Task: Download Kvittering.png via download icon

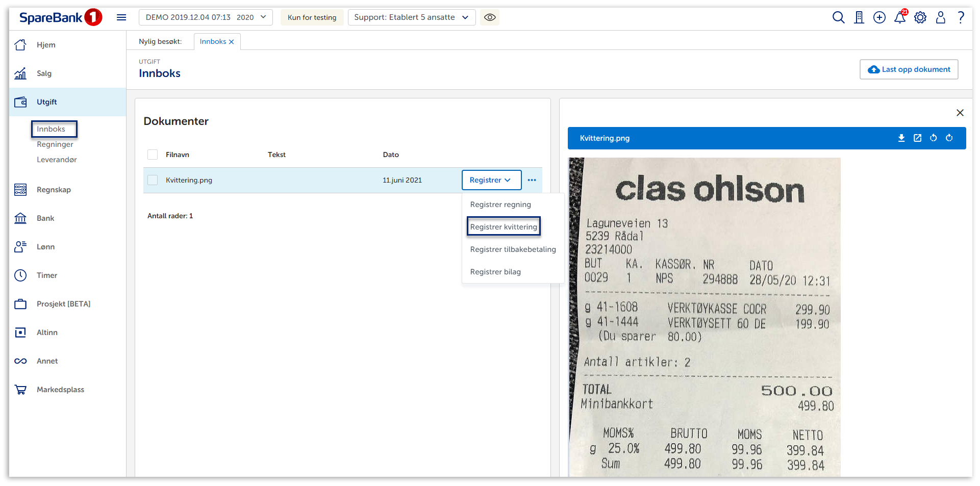Action: click(x=901, y=138)
